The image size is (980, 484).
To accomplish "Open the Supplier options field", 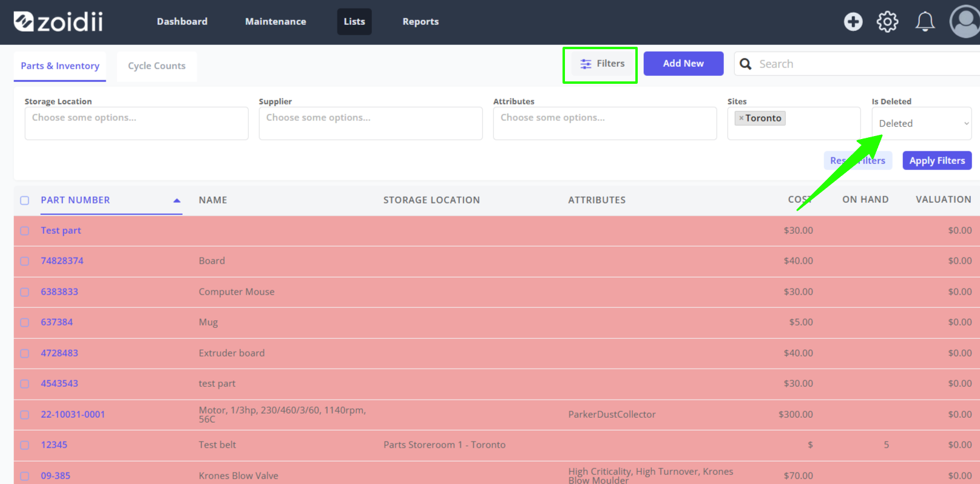I will tap(371, 123).
